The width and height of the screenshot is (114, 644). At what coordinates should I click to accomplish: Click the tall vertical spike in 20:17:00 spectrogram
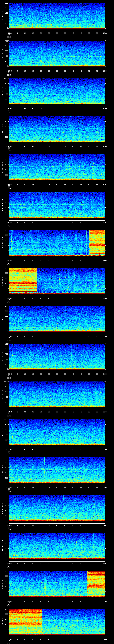[46, 123]
